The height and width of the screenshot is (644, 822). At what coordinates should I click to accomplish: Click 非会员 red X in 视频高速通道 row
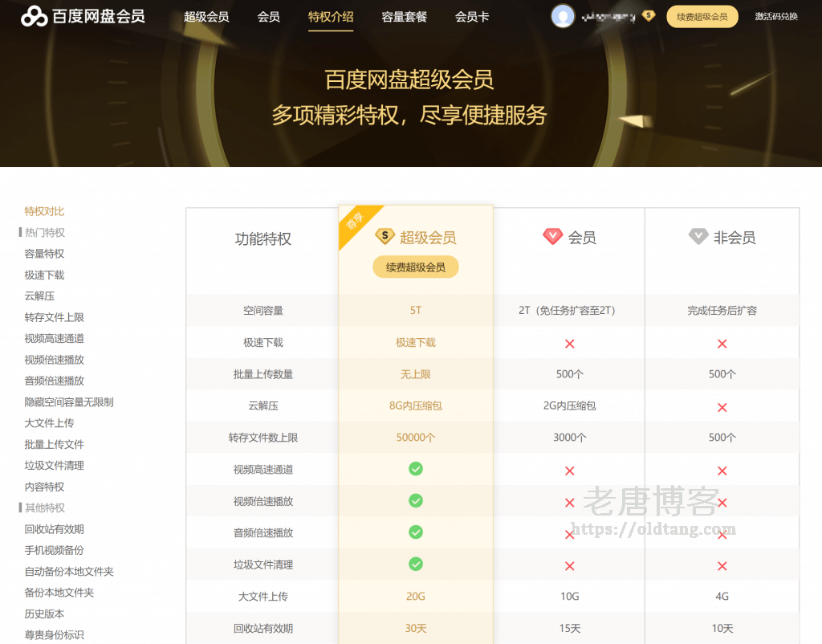(722, 471)
